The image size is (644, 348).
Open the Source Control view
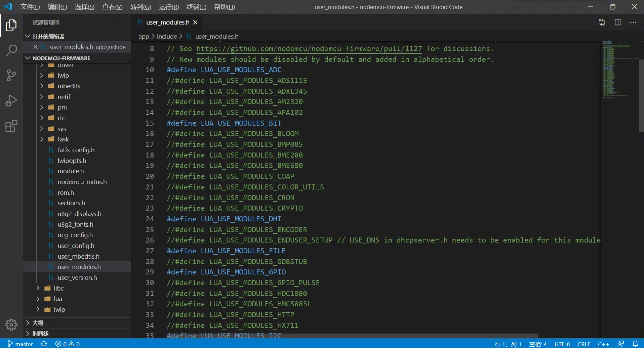[11, 75]
